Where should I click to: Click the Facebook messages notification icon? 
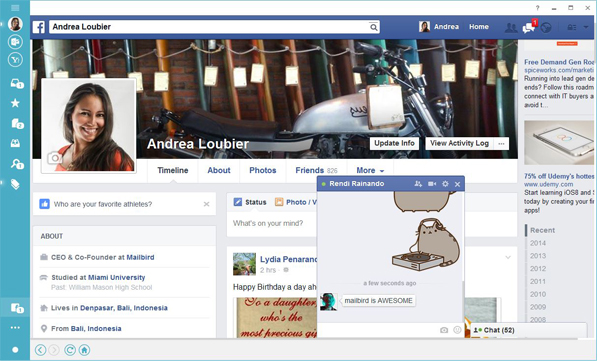coord(529,27)
